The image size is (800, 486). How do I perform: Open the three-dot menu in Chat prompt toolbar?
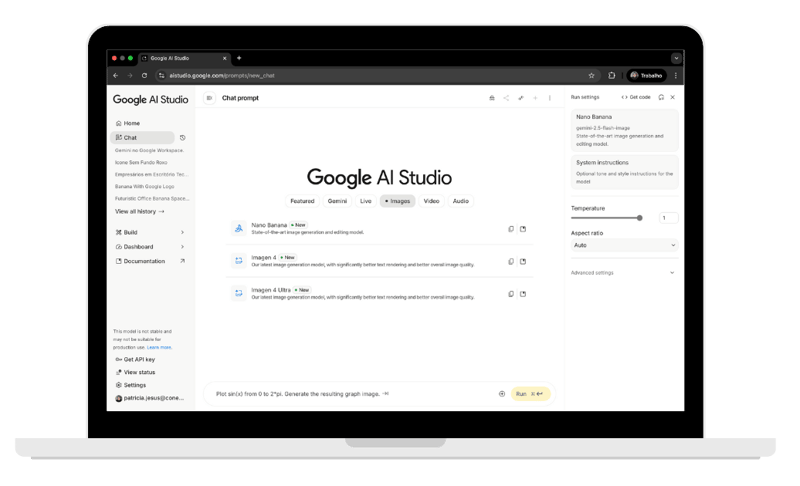tap(549, 98)
